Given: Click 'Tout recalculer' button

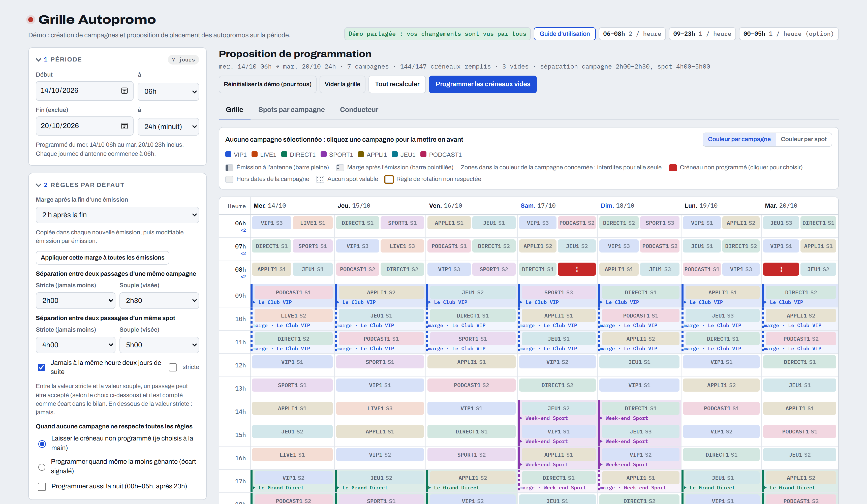Looking at the screenshot, I should tap(397, 84).
